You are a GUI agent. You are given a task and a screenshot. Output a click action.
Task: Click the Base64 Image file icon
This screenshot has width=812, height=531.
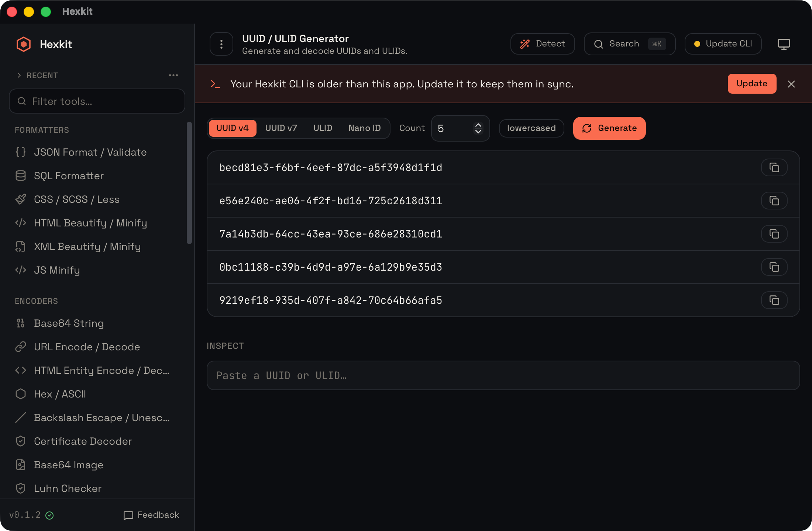[x=21, y=465]
